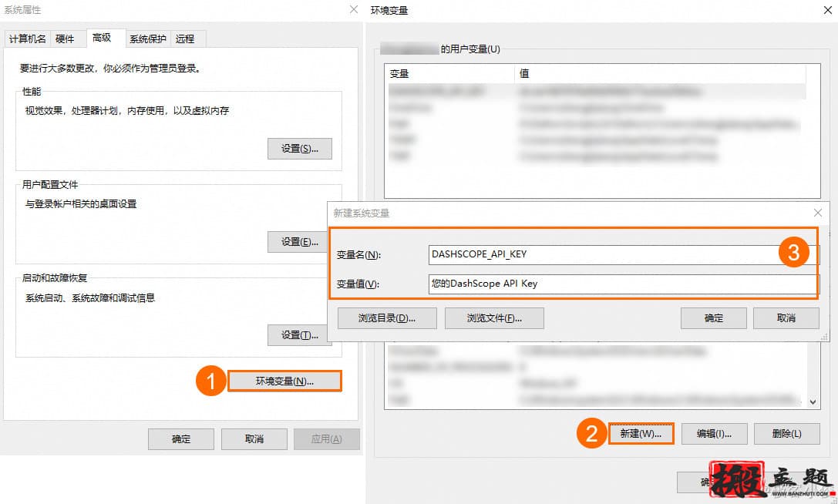This screenshot has height=504, width=838.
Task: Cancel the System Properties dialog
Action: coord(254,438)
